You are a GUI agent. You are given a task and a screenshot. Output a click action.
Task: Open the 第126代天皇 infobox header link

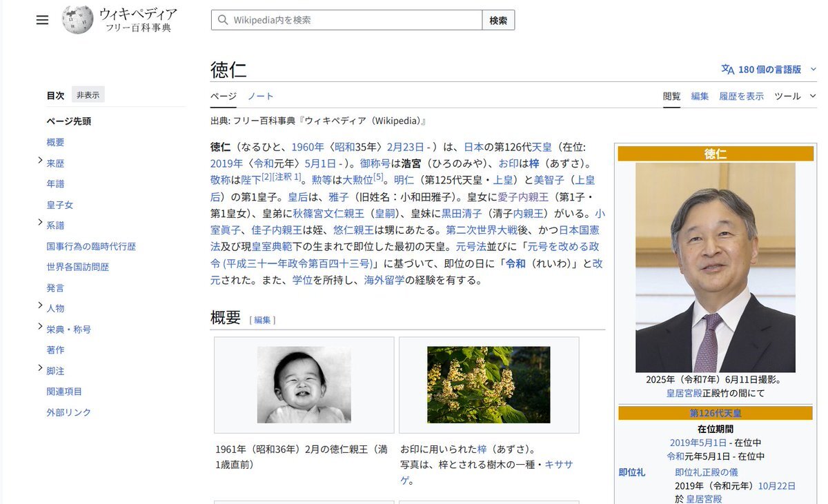click(716, 413)
